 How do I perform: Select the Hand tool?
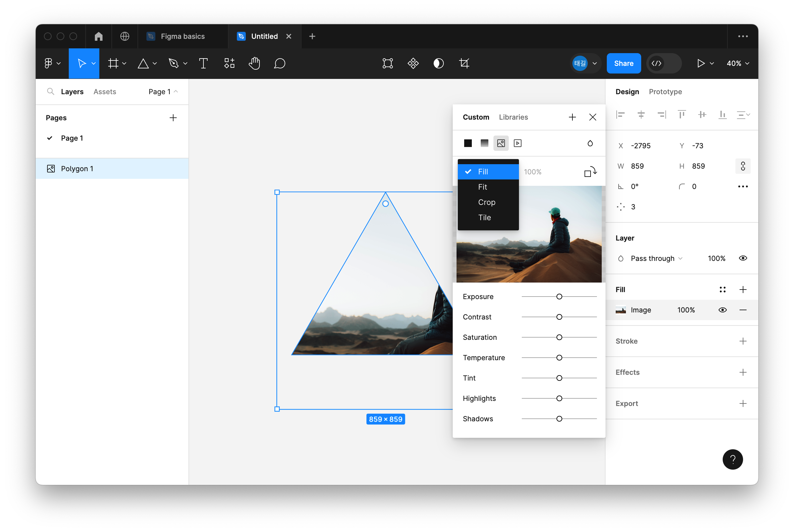[254, 63]
